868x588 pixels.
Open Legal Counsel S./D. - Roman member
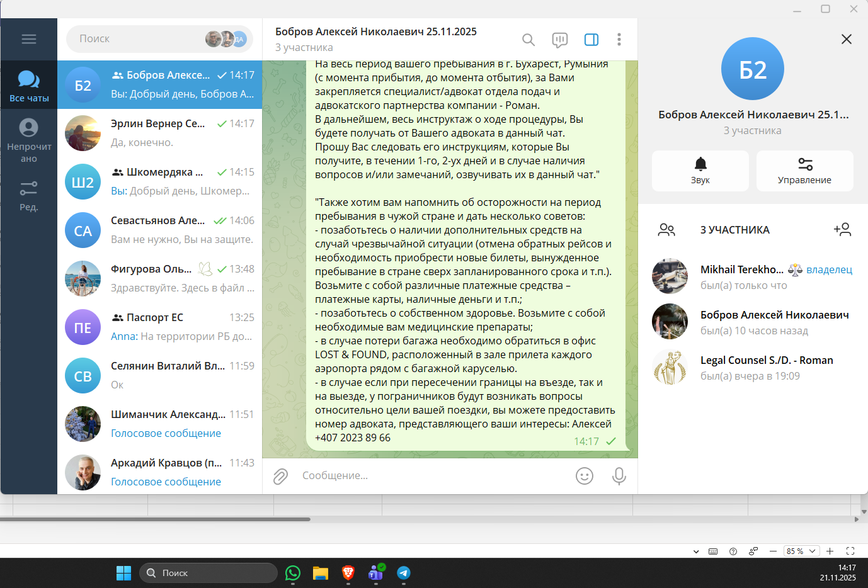753,367
